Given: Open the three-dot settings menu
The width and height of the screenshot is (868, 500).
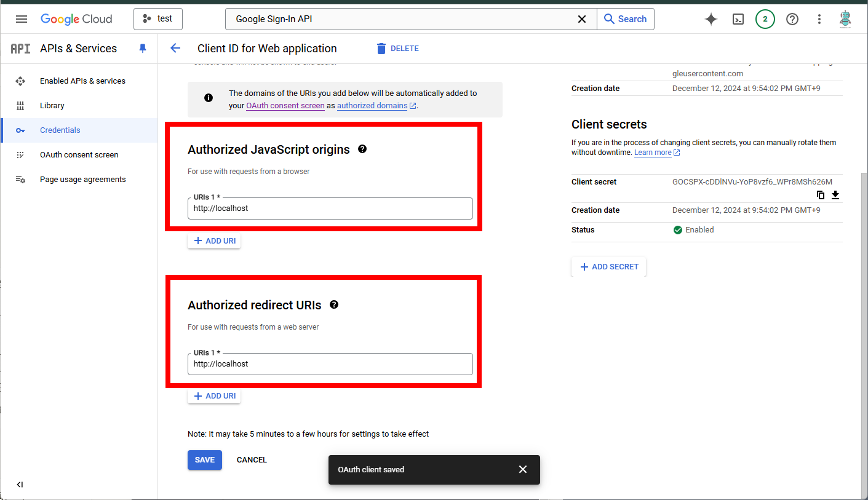Looking at the screenshot, I should 819,19.
